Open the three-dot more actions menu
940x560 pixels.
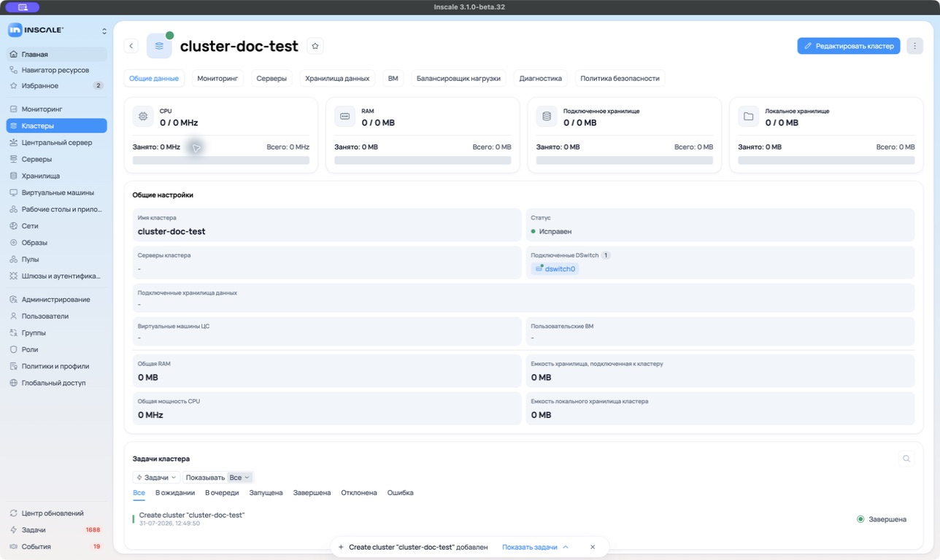point(914,46)
